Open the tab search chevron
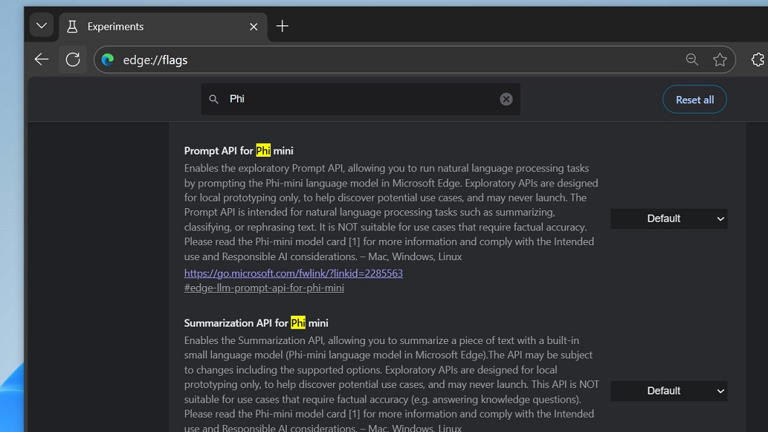 (x=42, y=26)
